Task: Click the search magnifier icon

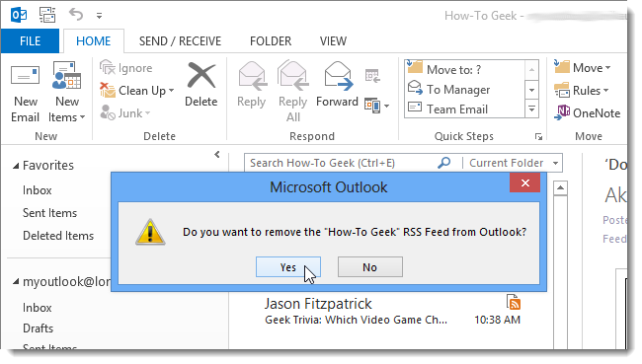Action: (444, 163)
